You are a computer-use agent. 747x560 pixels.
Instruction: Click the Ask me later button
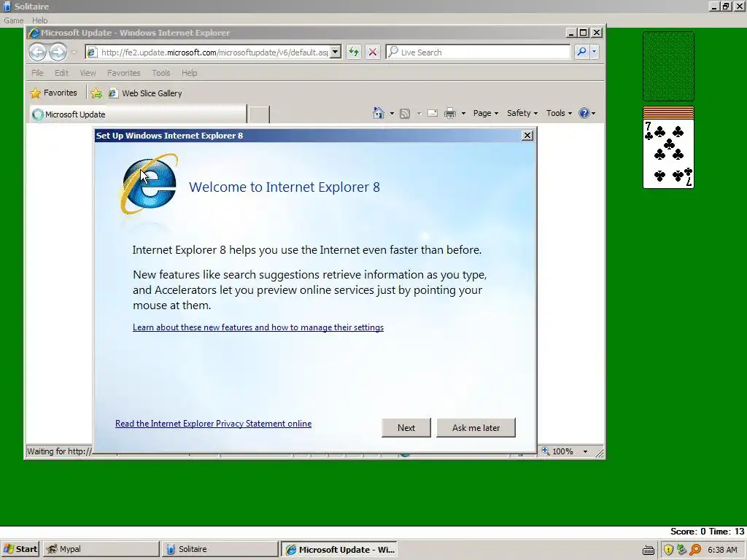click(476, 427)
